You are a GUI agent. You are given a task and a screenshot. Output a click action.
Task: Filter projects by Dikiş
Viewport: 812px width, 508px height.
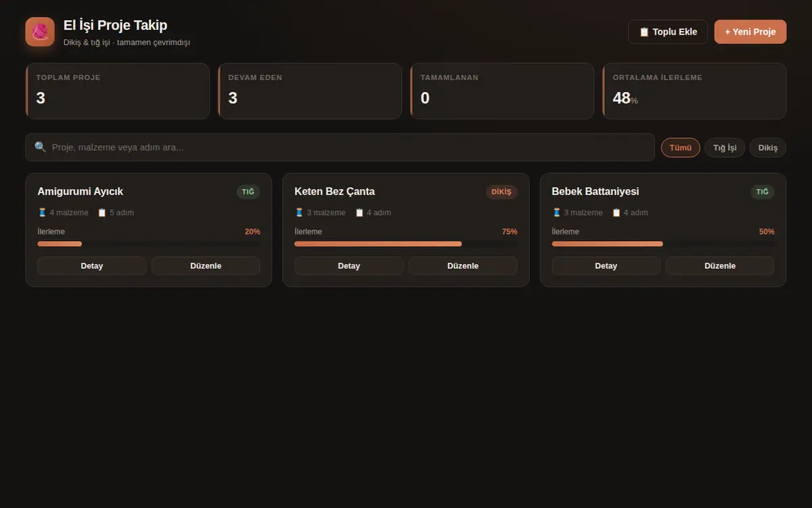(768, 148)
